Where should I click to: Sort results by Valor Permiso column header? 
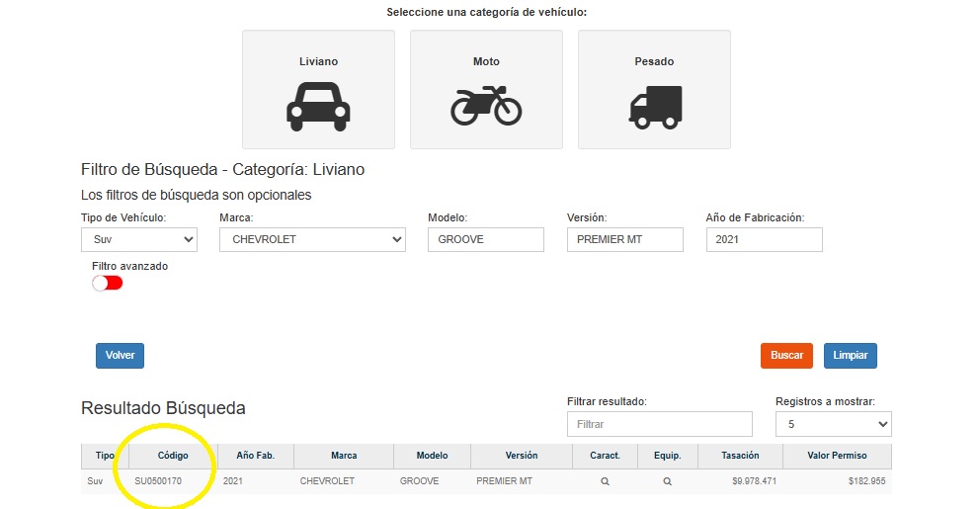[838, 456]
